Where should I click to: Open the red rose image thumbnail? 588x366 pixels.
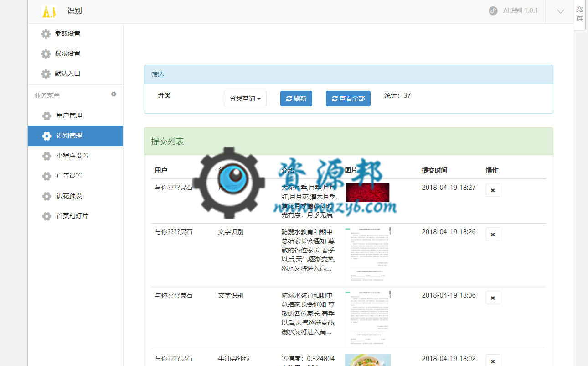coord(367,193)
